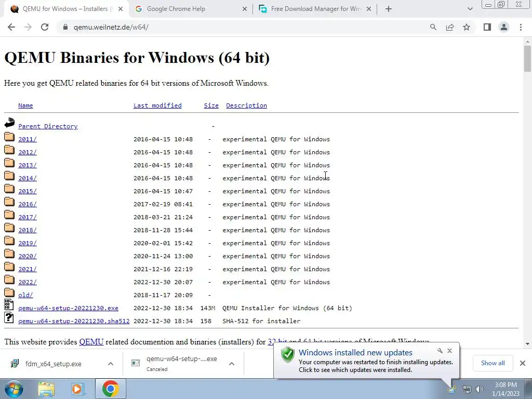Switch to the Free Download Manager tab
This screenshot has width=532, height=399.
click(x=316, y=9)
